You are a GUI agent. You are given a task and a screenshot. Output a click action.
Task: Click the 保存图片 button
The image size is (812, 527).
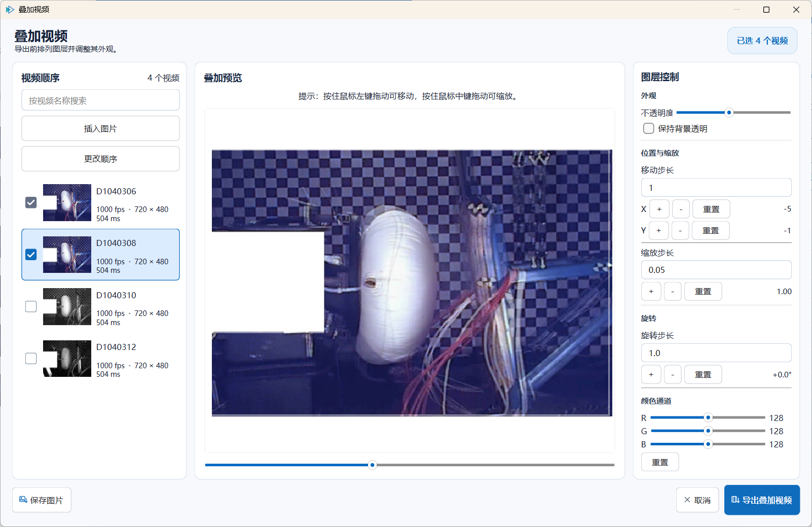pos(42,500)
